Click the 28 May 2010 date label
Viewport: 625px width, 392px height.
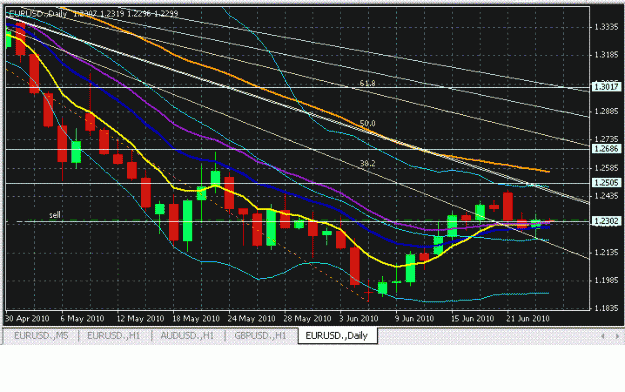[x=307, y=319]
